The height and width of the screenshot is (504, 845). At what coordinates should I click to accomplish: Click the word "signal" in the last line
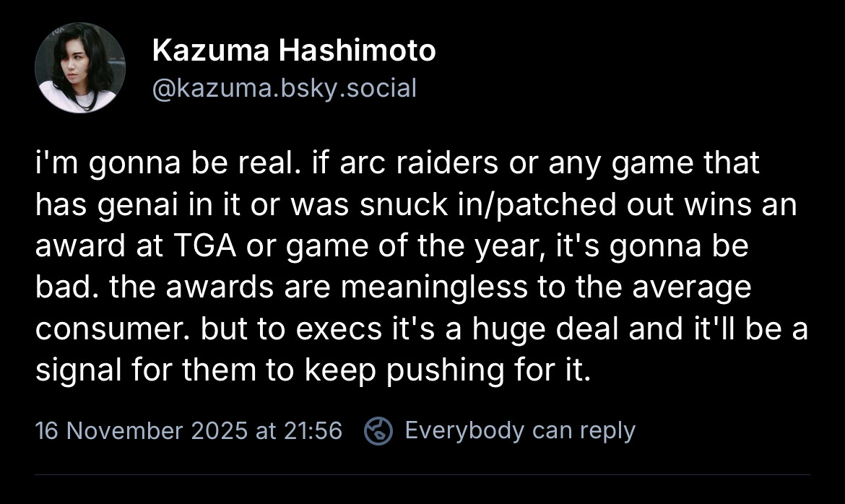(x=77, y=370)
